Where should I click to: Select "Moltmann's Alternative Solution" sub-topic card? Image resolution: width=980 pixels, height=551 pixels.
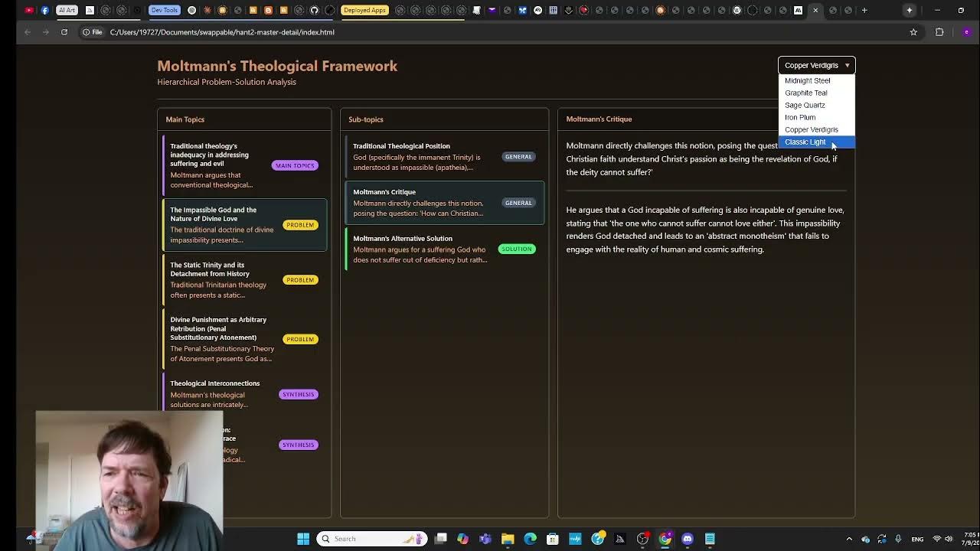(x=444, y=249)
